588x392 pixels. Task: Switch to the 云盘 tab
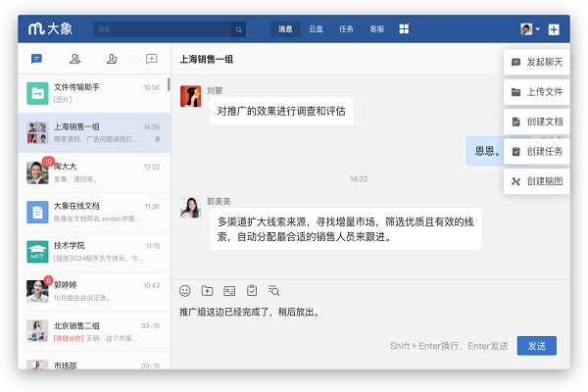coord(316,29)
